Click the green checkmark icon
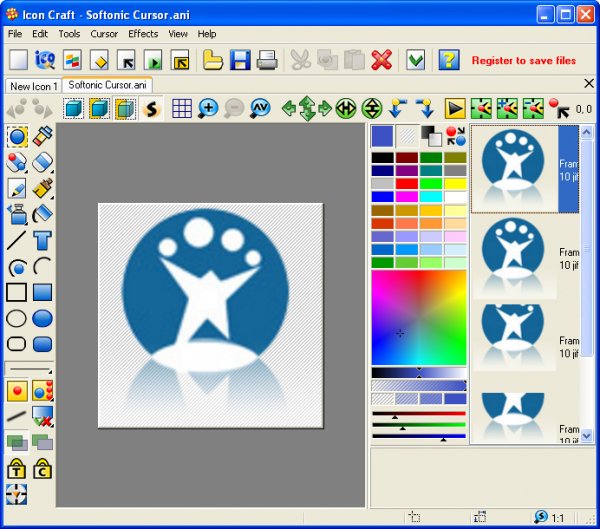The image size is (600, 529). (416, 60)
